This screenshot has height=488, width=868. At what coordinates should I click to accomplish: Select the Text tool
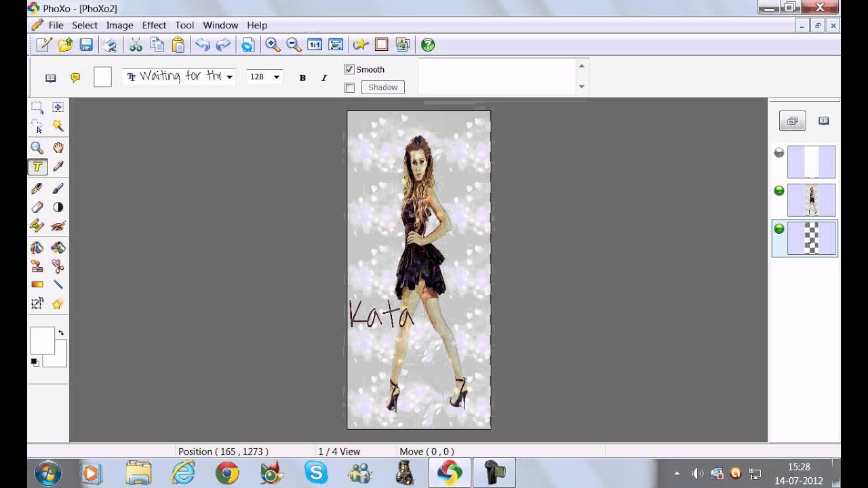pos(37,167)
